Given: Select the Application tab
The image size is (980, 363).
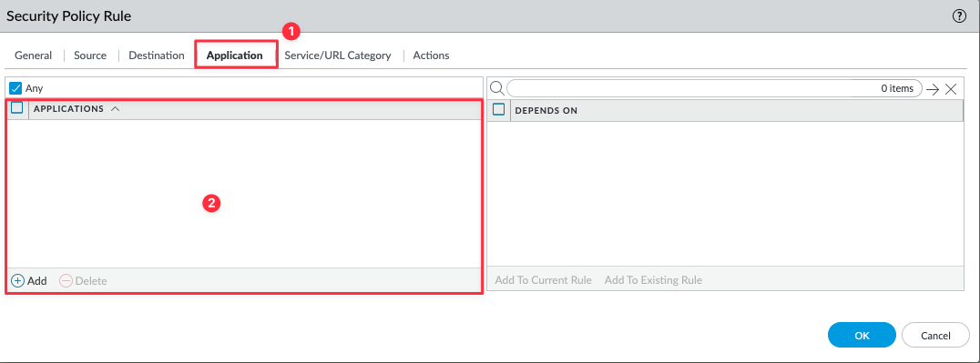Looking at the screenshot, I should pos(234,55).
